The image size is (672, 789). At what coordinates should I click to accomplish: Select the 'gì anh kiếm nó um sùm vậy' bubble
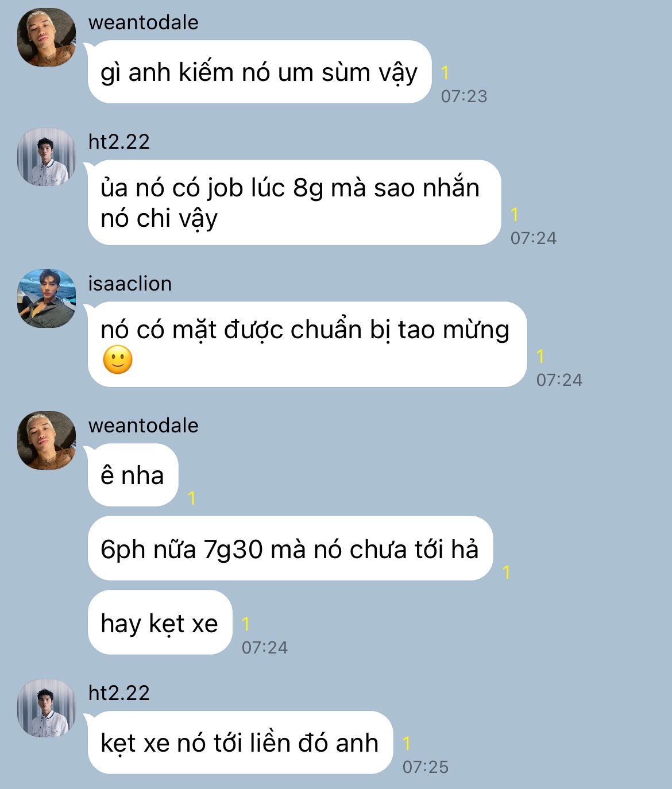coord(260,72)
